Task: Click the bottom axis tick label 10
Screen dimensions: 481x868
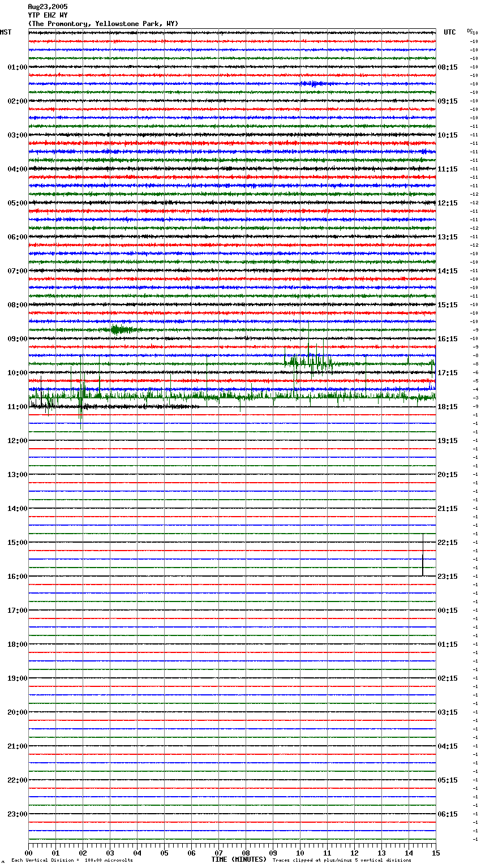Action: pyautogui.click(x=300, y=853)
